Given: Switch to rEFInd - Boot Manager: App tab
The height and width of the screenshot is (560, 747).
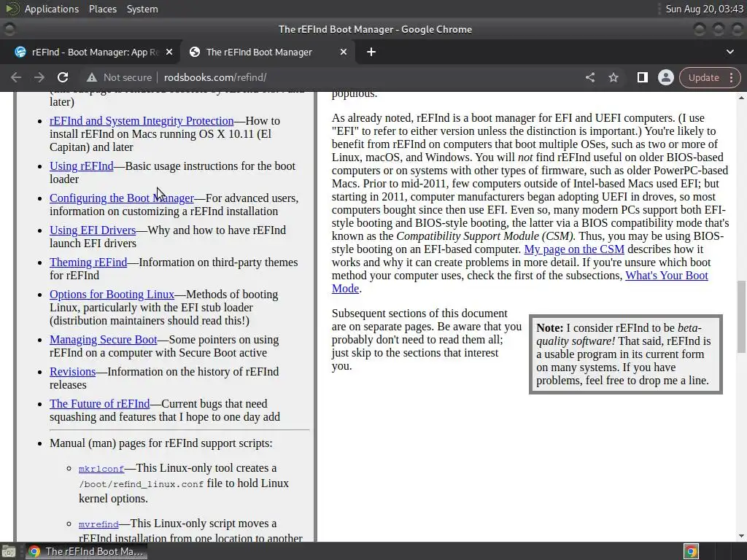Looking at the screenshot, I should click(x=96, y=52).
